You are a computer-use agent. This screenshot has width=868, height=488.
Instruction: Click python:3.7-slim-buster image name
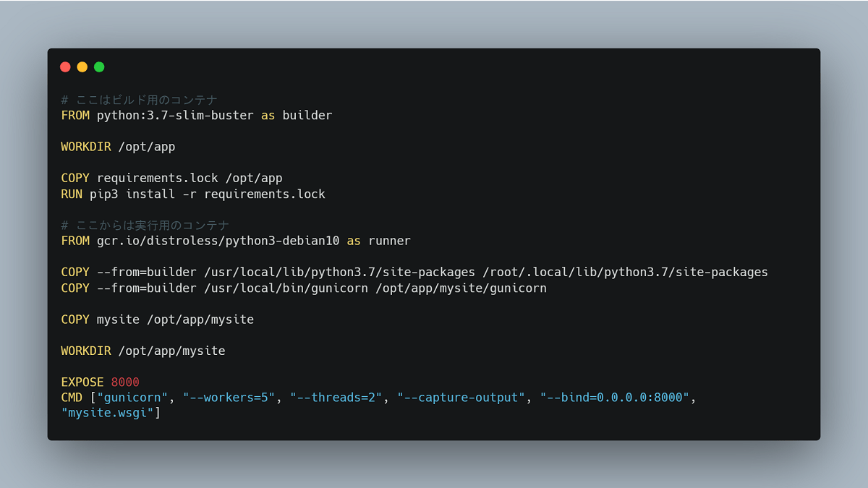tap(176, 116)
